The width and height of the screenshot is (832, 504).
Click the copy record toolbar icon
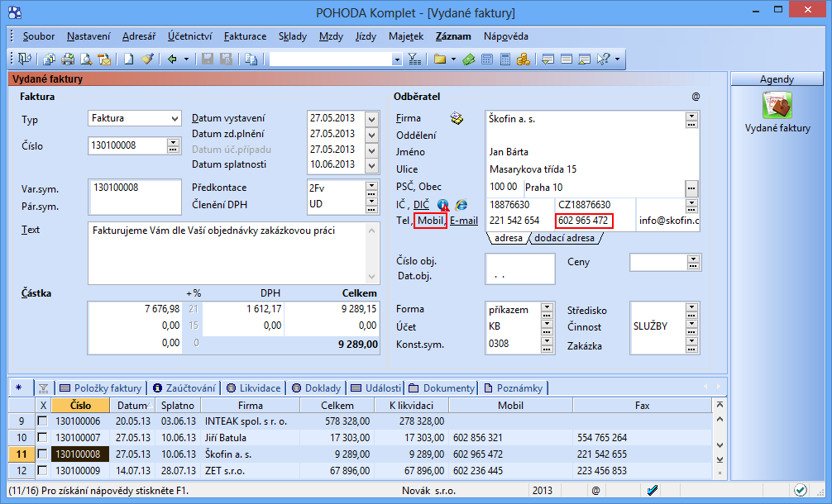pos(251,59)
